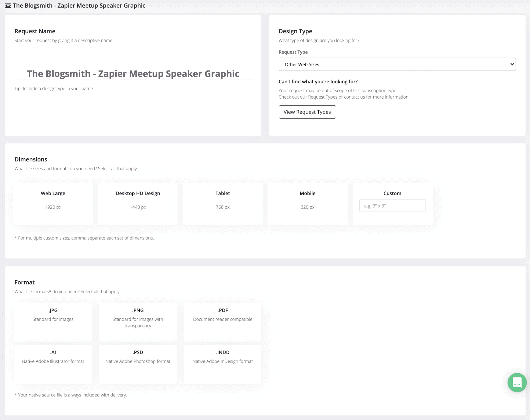Image resolution: width=530 pixels, height=420 pixels.
Task: Expand the Other Web Sizes selector
Action: click(397, 64)
